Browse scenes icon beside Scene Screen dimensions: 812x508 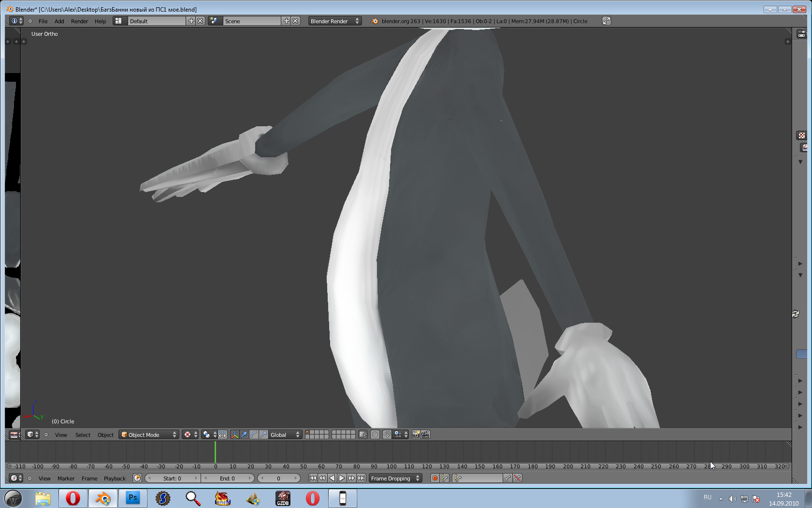pos(215,21)
